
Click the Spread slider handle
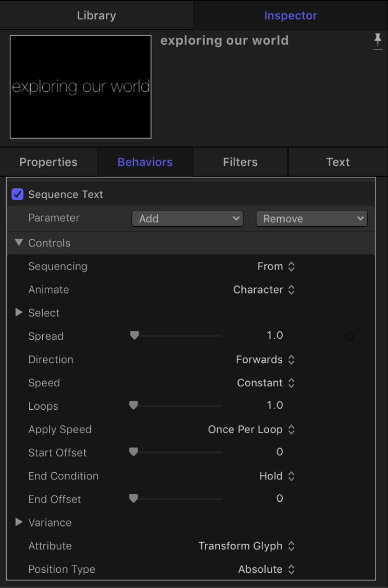(134, 336)
